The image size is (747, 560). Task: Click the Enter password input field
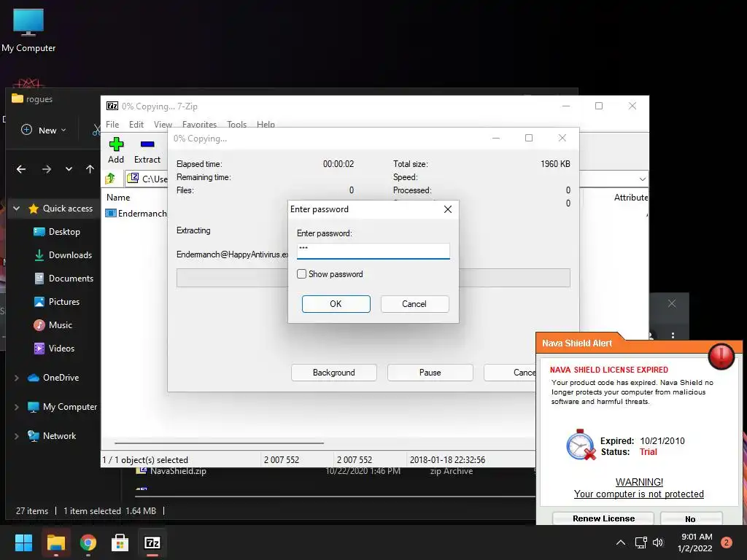pyautogui.click(x=373, y=251)
